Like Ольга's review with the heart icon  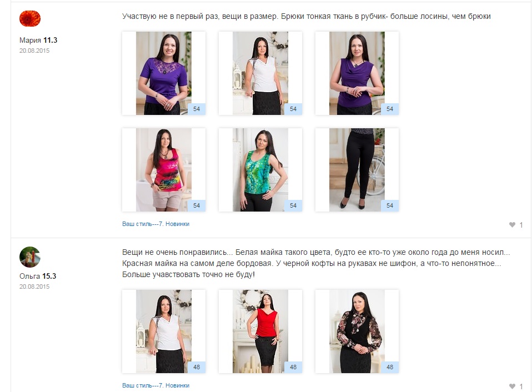click(x=513, y=386)
